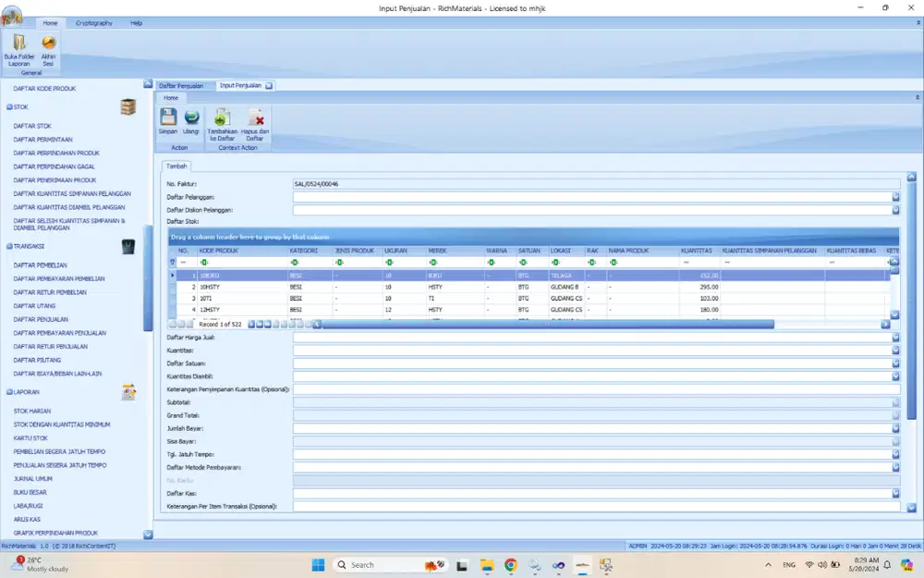The height and width of the screenshot is (578, 924).
Task: Go to next record in grid navigator
Action: [x=251, y=325]
